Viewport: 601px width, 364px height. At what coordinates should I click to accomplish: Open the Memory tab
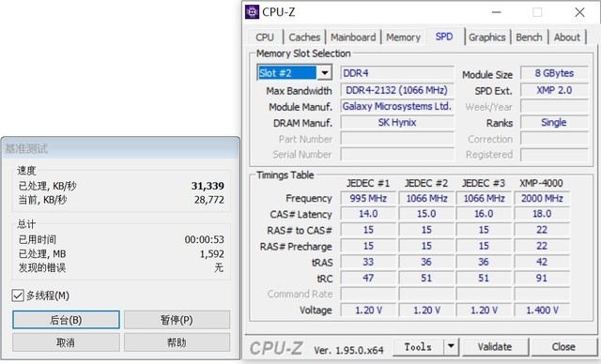pos(403,38)
